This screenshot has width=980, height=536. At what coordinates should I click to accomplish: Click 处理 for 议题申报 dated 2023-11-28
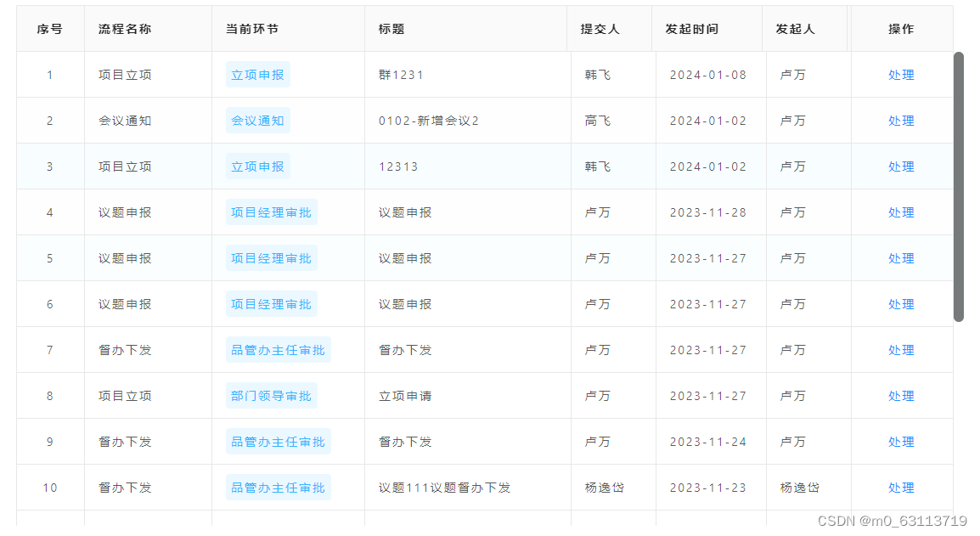(x=901, y=212)
